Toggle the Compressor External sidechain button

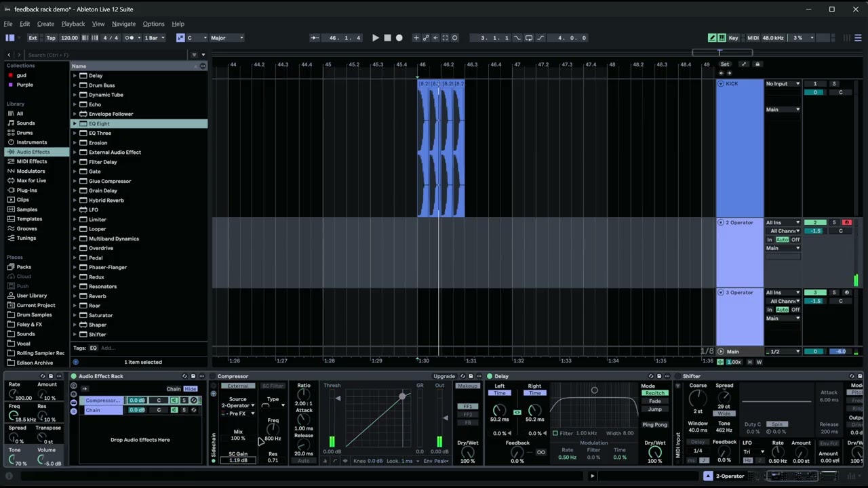(238, 386)
